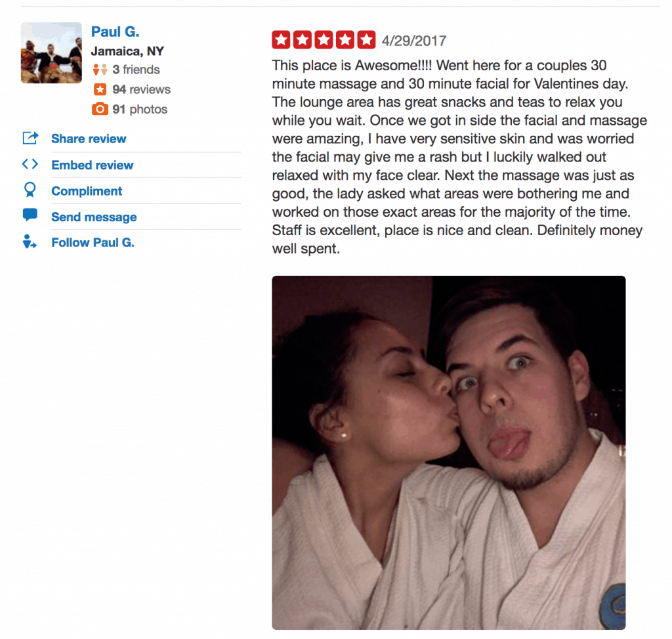
Task: Select the Share review link
Action: [x=89, y=139]
